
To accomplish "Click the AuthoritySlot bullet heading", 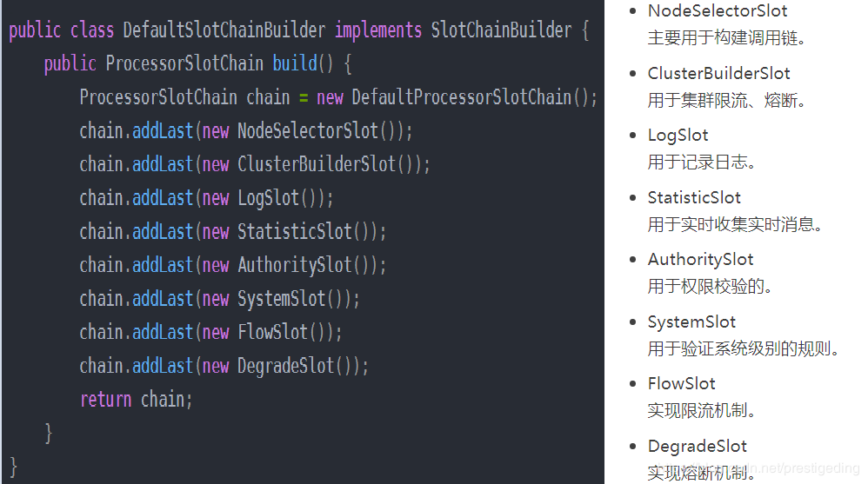I will (x=700, y=260).
